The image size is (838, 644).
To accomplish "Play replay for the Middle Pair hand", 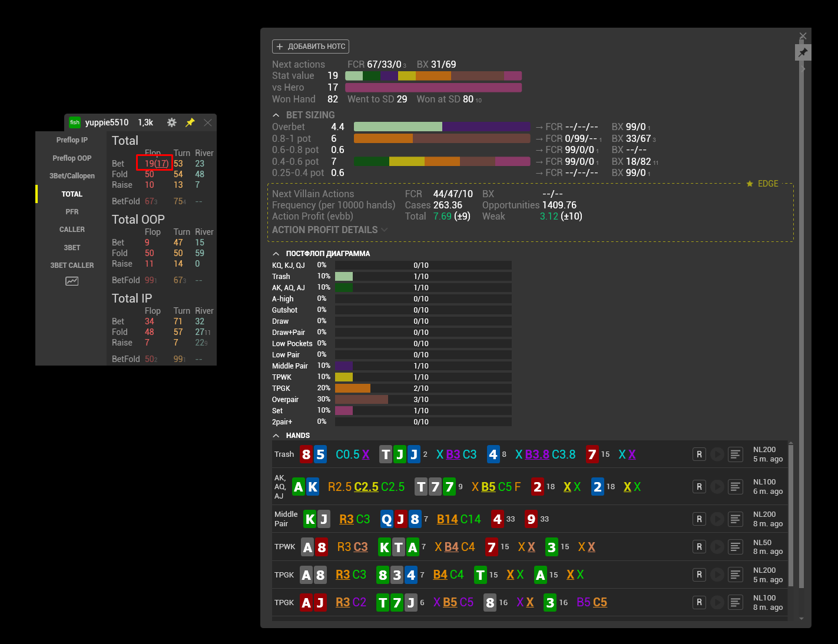I will (x=717, y=519).
